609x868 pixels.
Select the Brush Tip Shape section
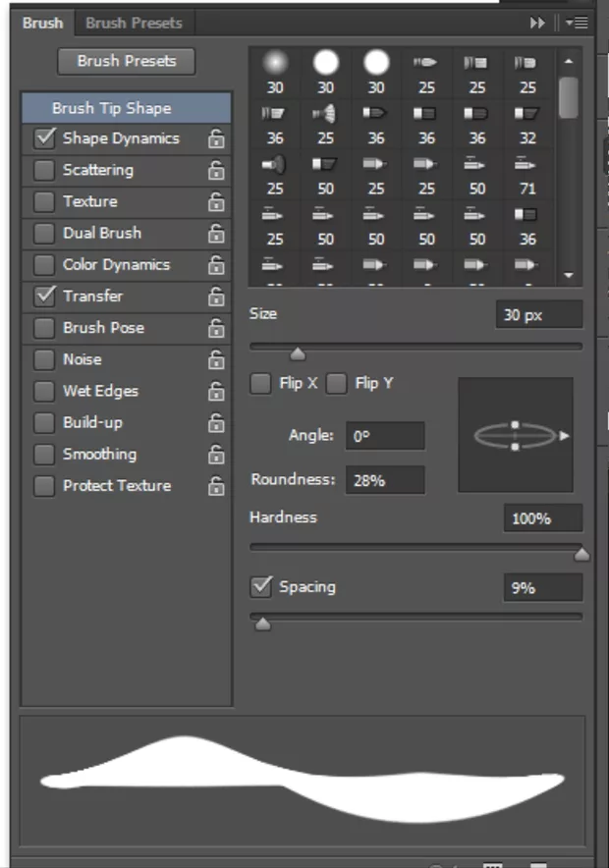(111, 108)
